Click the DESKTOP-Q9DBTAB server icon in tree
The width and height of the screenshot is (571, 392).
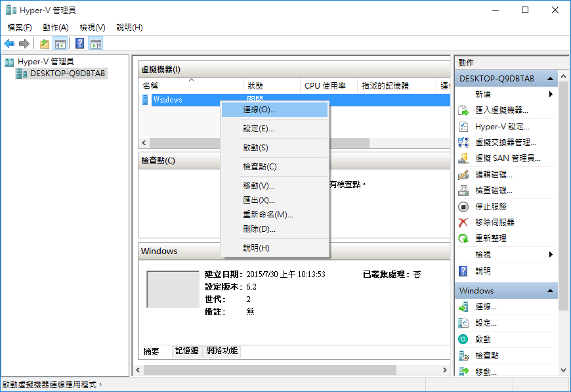pyautogui.click(x=22, y=74)
